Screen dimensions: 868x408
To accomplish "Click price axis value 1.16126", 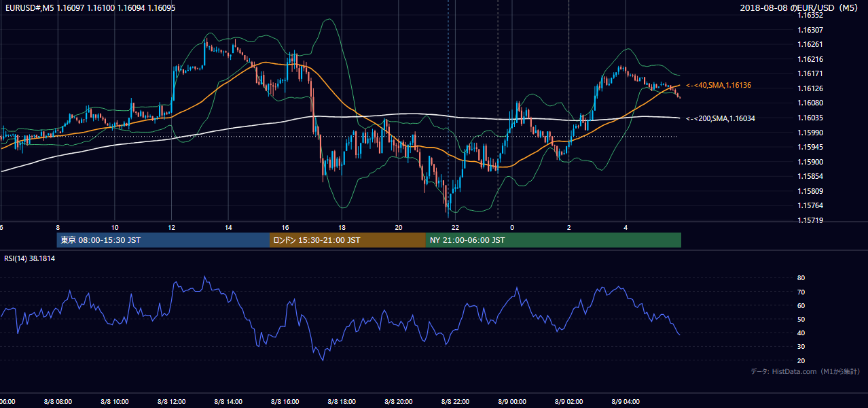I will click(810, 88).
